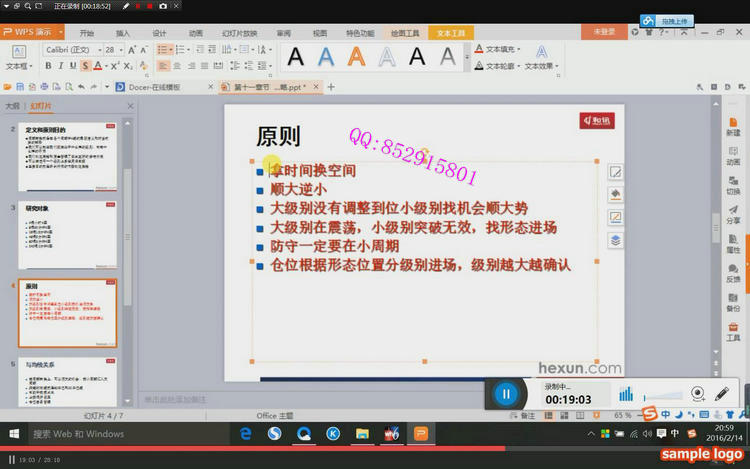Click the layers icon beside the text box
Viewport: 750px width, 469px height.
616,239
